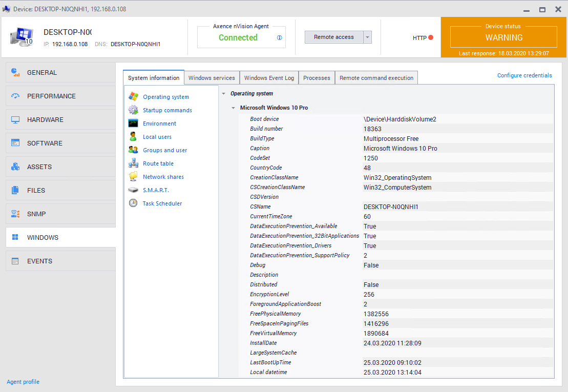Collapse the Microsoft Windows 10 Pro group
Viewport: 568px width, 392px height.
(234, 108)
